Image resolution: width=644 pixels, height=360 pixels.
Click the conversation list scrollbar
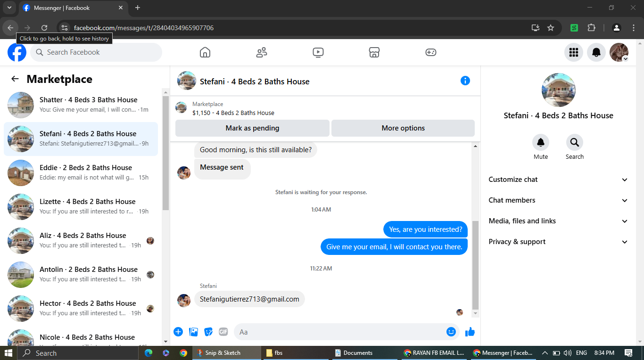(x=165, y=153)
